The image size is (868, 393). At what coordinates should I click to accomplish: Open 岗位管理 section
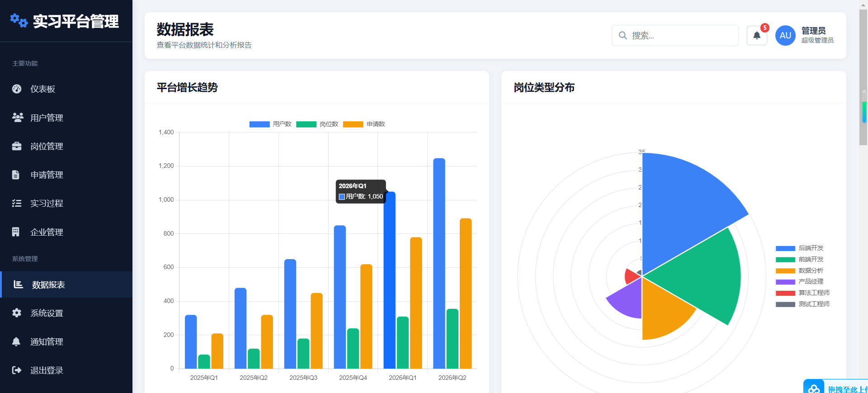pos(66,146)
